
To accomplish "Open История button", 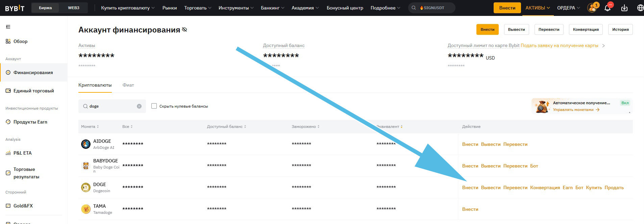I will point(621,29).
